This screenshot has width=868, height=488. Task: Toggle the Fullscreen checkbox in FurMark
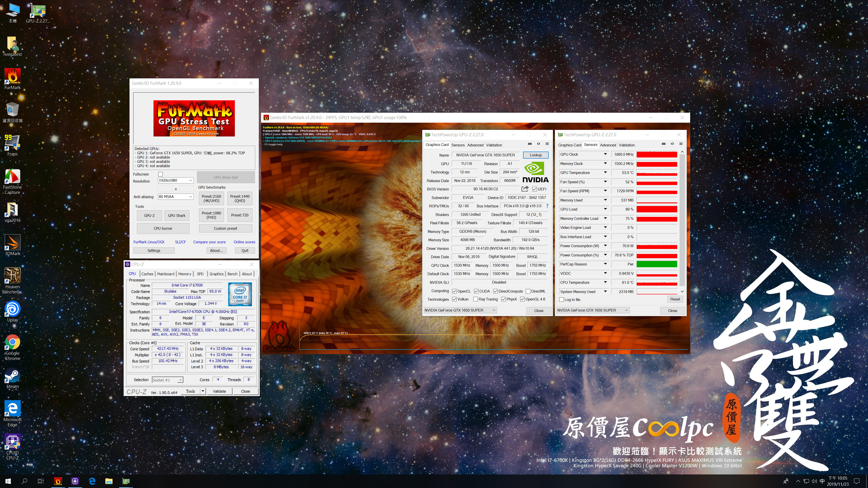(x=160, y=174)
